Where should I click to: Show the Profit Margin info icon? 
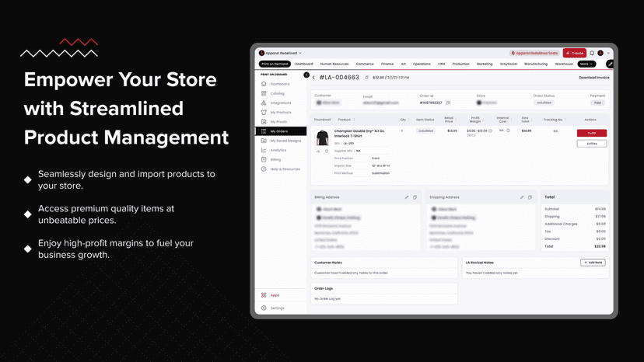(x=490, y=131)
